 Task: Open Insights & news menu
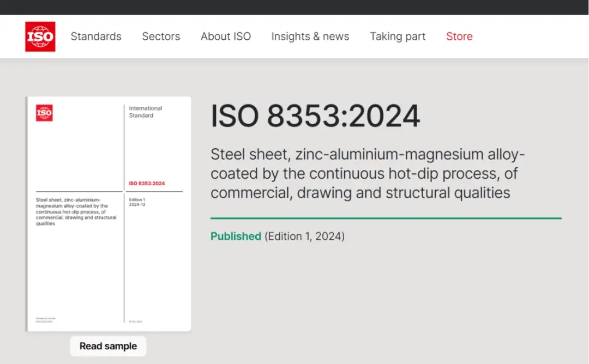click(310, 37)
